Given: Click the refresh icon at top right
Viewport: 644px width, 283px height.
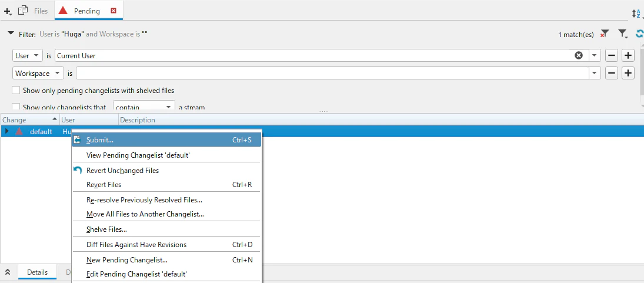Looking at the screenshot, I should (x=639, y=34).
